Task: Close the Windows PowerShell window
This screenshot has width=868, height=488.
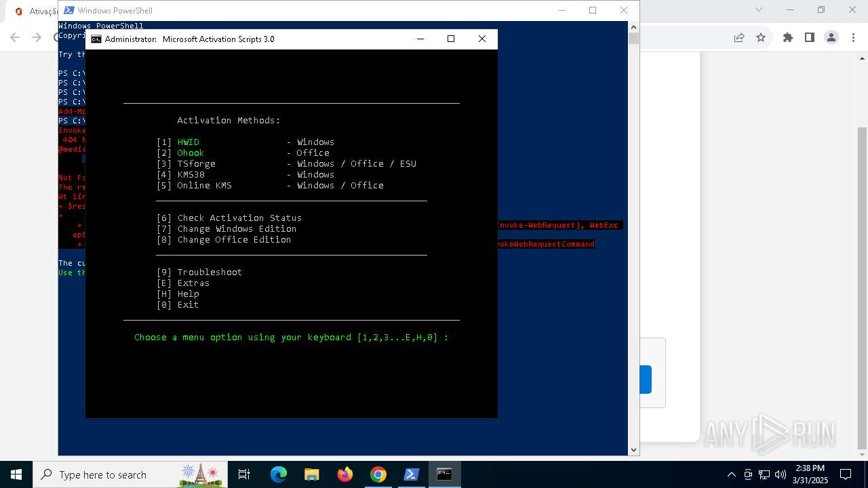Action: 624,10
